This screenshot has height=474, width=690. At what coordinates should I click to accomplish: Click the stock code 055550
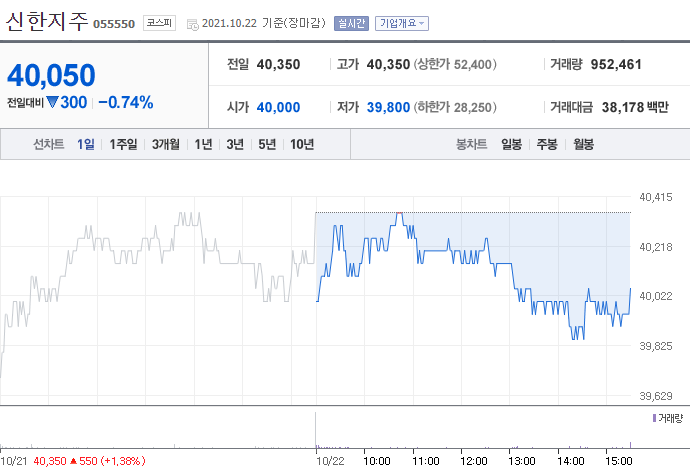[x=114, y=24]
